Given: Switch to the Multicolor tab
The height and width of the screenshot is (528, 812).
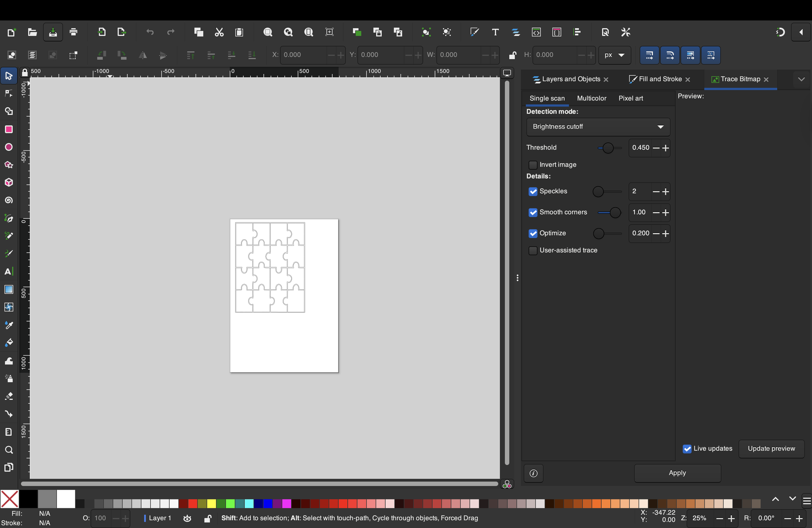Looking at the screenshot, I should click(x=591, y=98).
